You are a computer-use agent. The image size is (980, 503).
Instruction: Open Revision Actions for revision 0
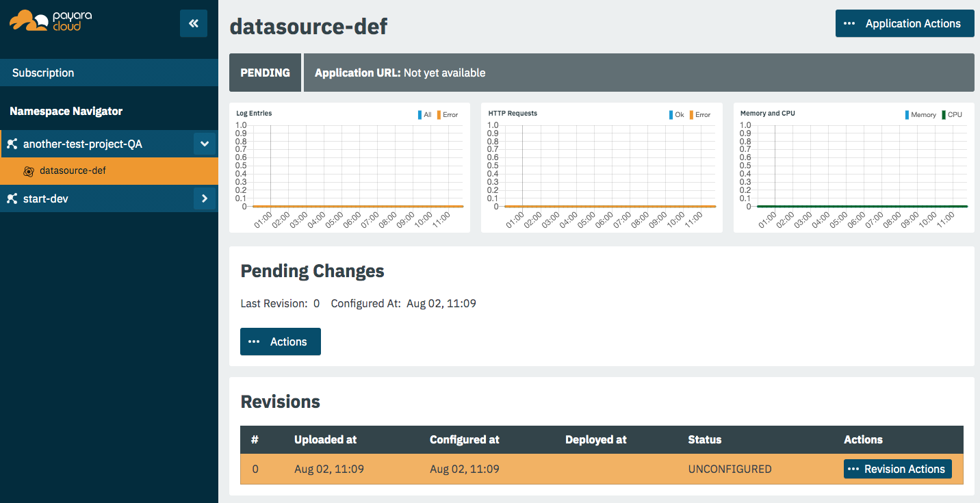click(x=897, y=469)
